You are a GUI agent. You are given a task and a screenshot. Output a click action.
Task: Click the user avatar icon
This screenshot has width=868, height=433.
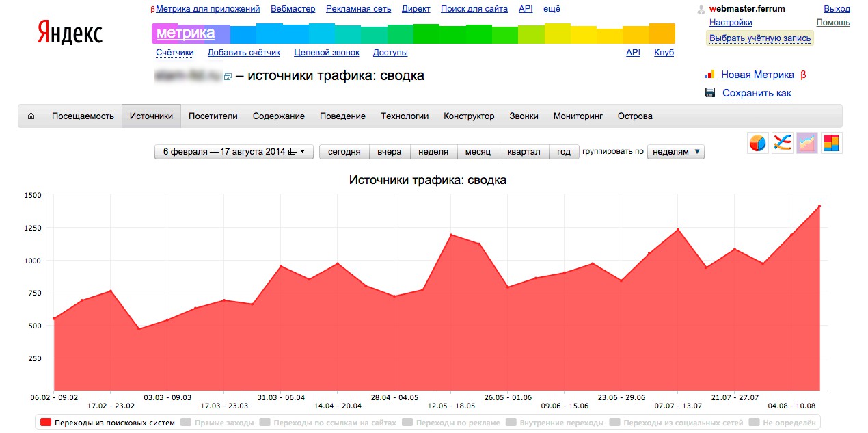click(x=701, y=10)
